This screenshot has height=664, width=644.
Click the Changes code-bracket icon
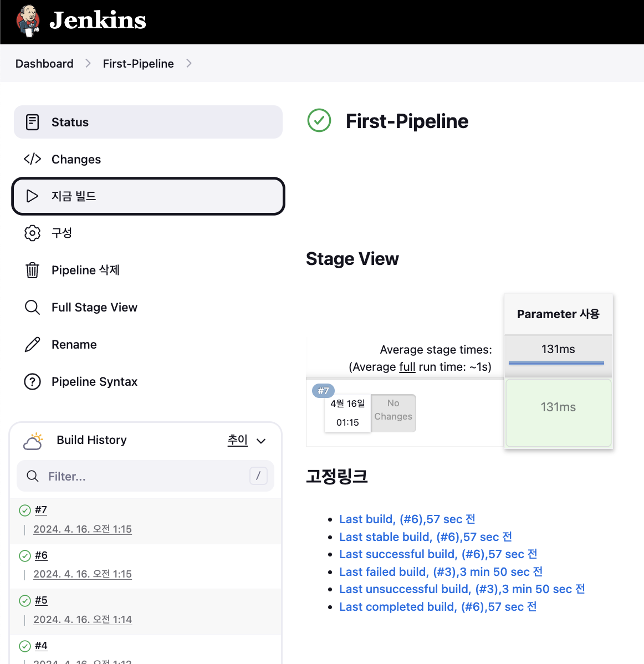click(33, 159)
